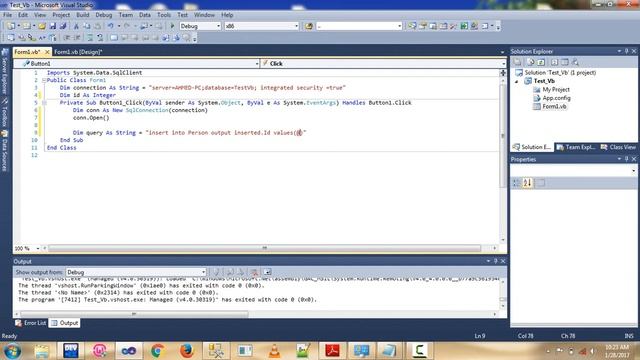Open the Server Explorer side tab

coord(4,71)
